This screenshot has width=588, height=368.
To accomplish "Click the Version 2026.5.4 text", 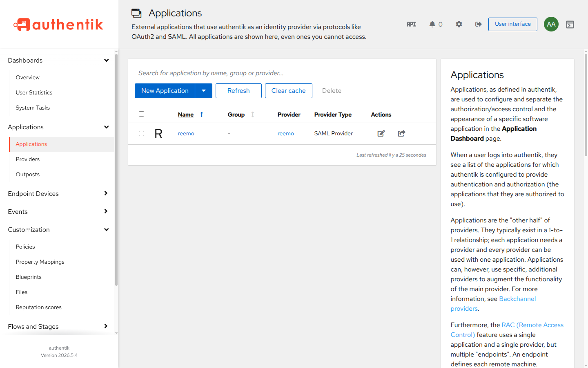I will click(59, 355).
